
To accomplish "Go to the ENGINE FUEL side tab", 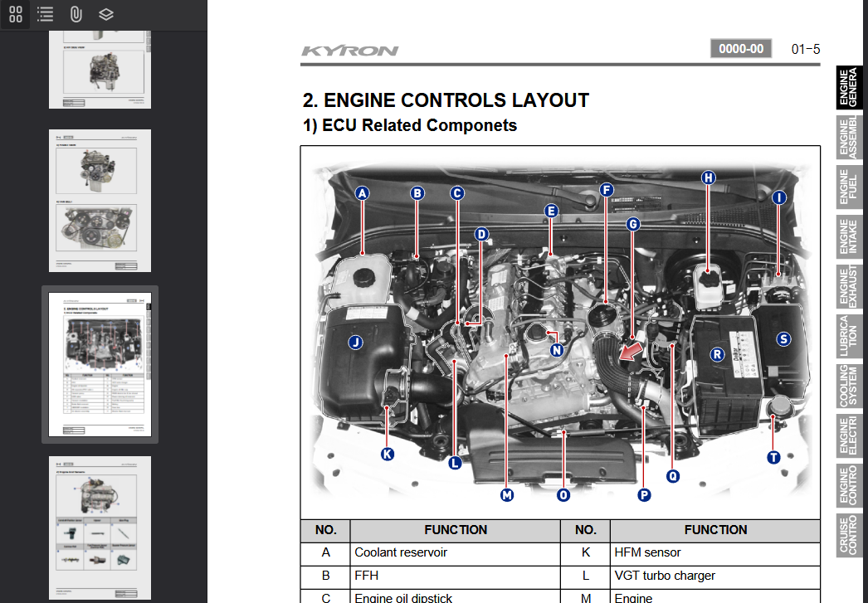I will coord(849,187).
